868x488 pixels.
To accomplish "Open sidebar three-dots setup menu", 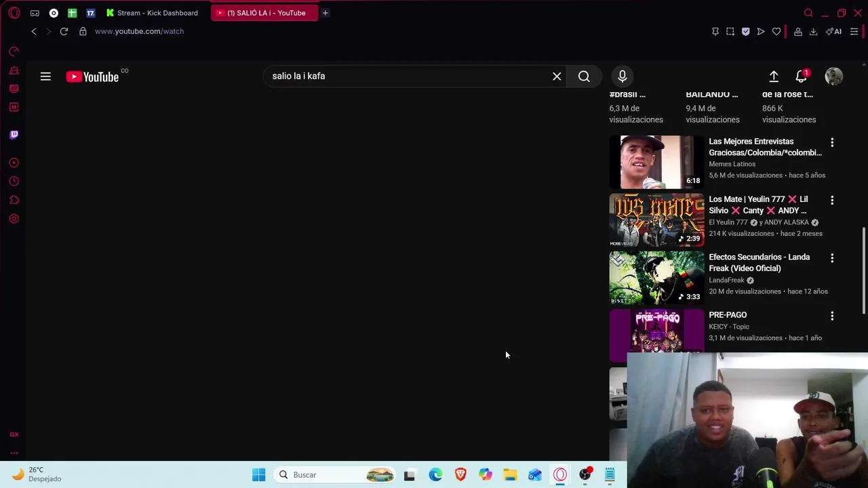I will pos(14,453).
